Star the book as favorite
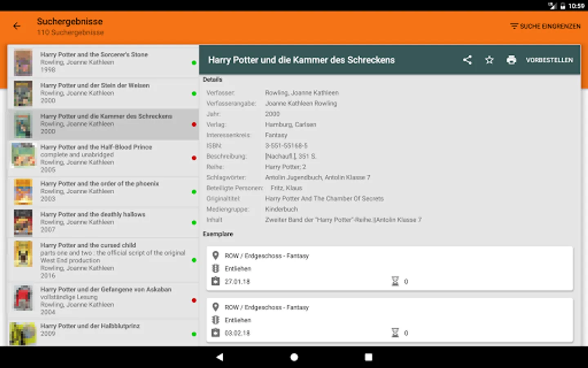 click(489, 60)
